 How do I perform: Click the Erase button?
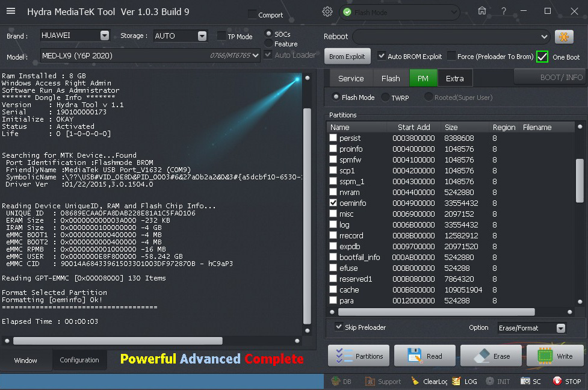[x=491, y=356]
